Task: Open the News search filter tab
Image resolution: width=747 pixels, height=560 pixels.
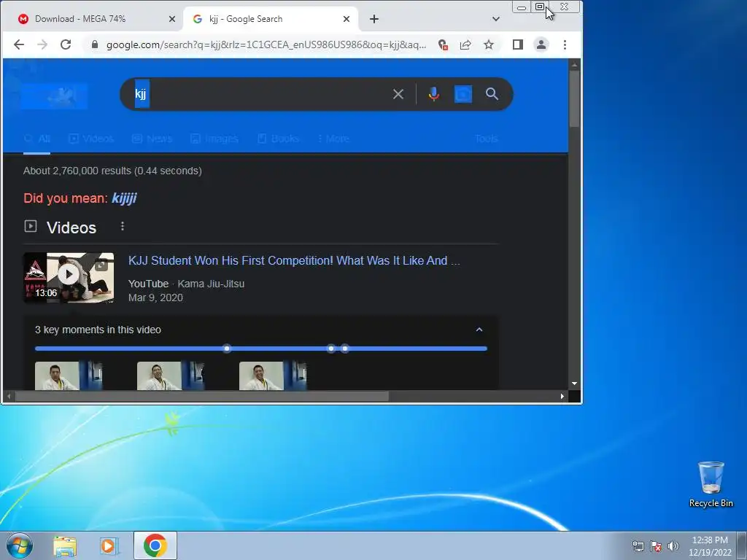Action: 152,139
